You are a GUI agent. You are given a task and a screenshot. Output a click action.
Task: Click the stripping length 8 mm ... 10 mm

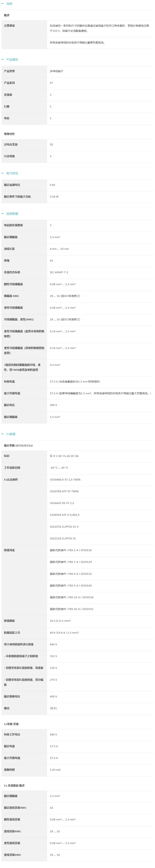[59, 249]
